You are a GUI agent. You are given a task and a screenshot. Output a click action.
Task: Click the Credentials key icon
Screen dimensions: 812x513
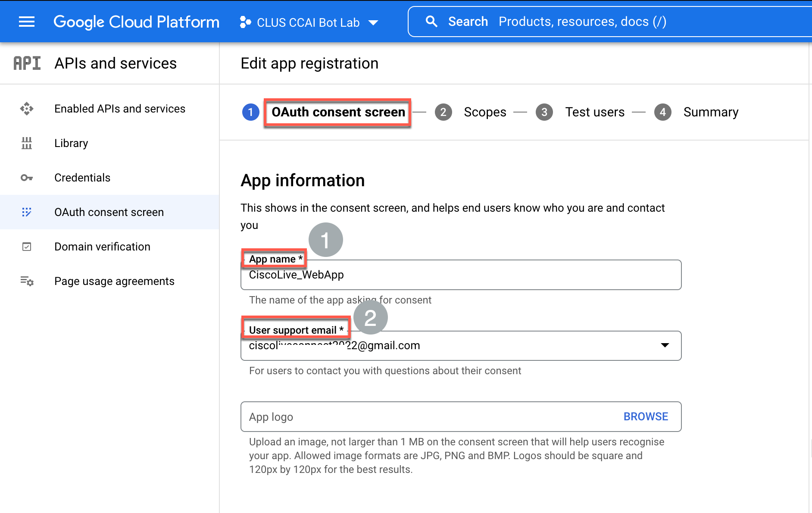[27, 178]
